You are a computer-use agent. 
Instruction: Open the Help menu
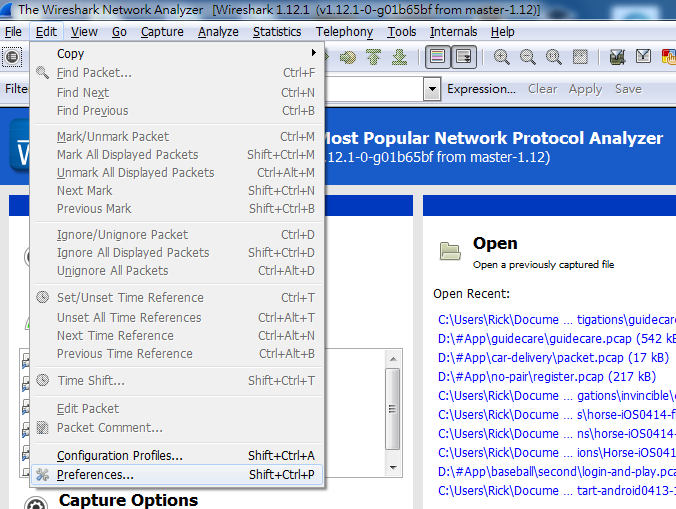coord(502,32)
